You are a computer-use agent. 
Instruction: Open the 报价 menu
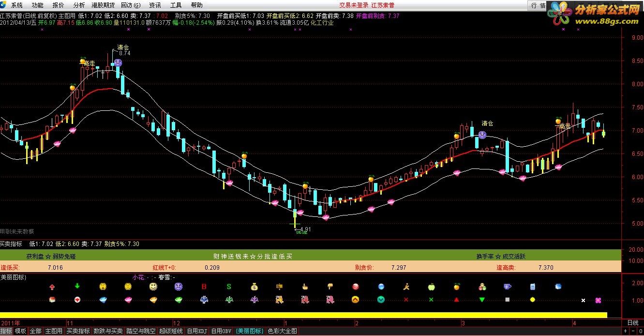click(58, 5)
